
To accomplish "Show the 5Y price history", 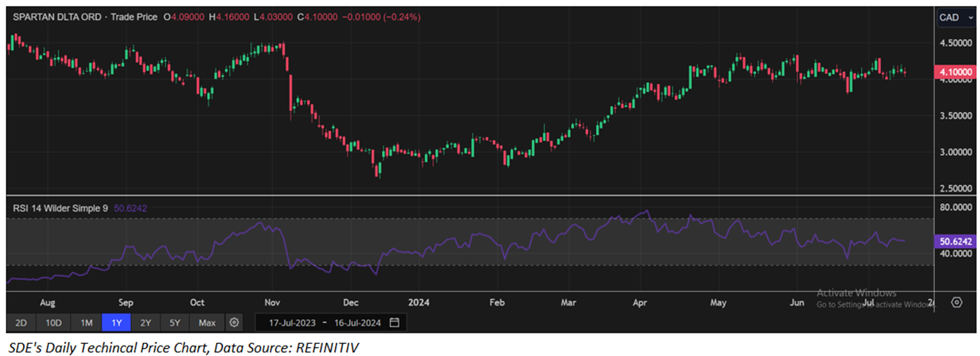I will 175,322.
